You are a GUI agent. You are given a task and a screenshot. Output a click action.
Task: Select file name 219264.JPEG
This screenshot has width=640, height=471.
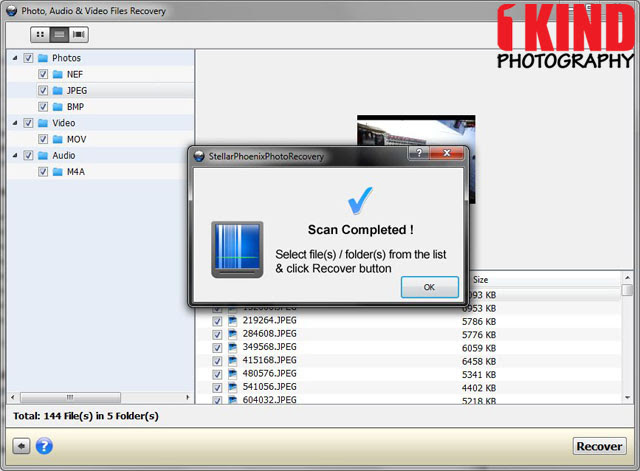[270, 320]
